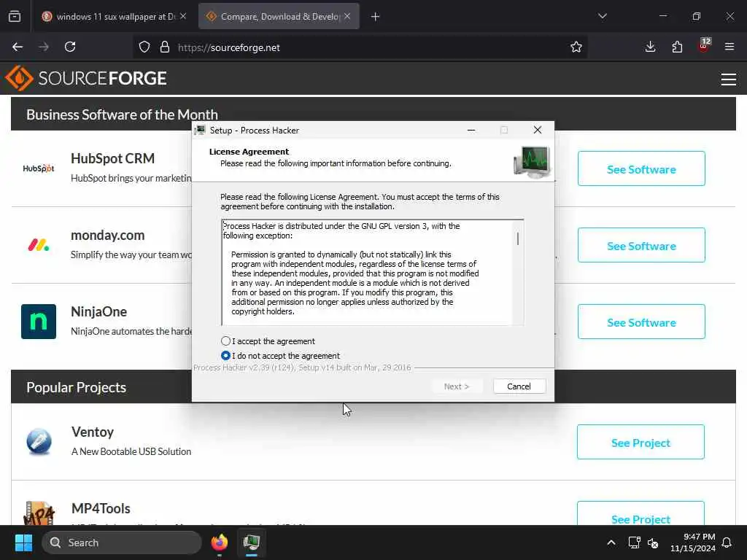Click the taskbar Search box

(x=122, y=542)
